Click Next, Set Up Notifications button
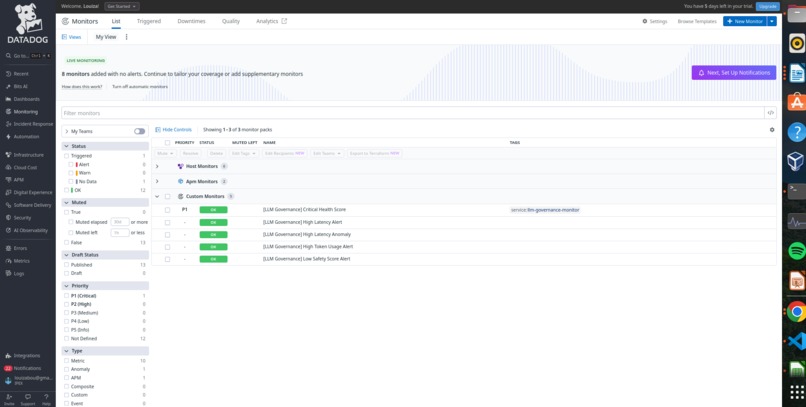Screen dimensions: 806x407 point(734,73)
